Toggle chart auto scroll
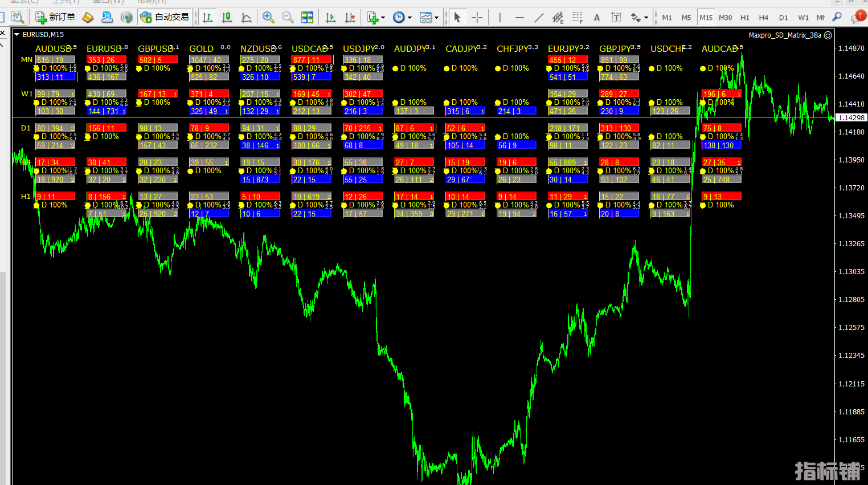 pos(330,18)
